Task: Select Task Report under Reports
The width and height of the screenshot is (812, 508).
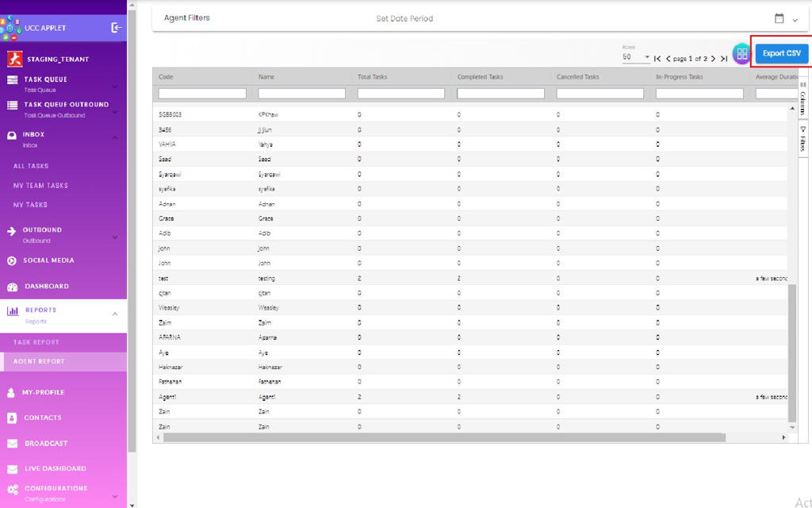Action: tap(36, 342)
